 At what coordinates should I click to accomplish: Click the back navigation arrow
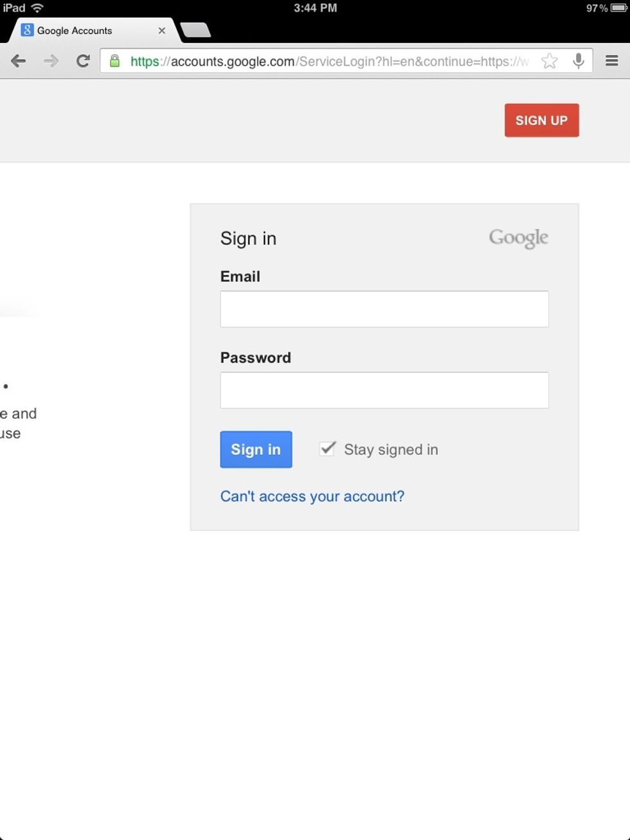coord(19,61)
